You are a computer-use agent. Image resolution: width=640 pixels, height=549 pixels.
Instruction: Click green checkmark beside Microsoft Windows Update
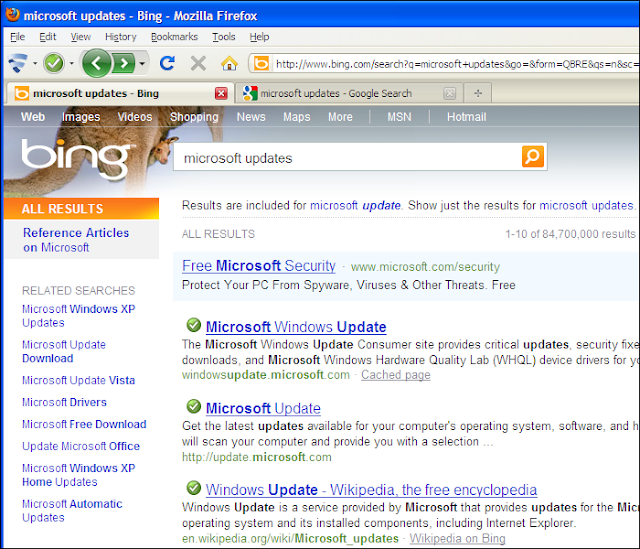point(193,325)
